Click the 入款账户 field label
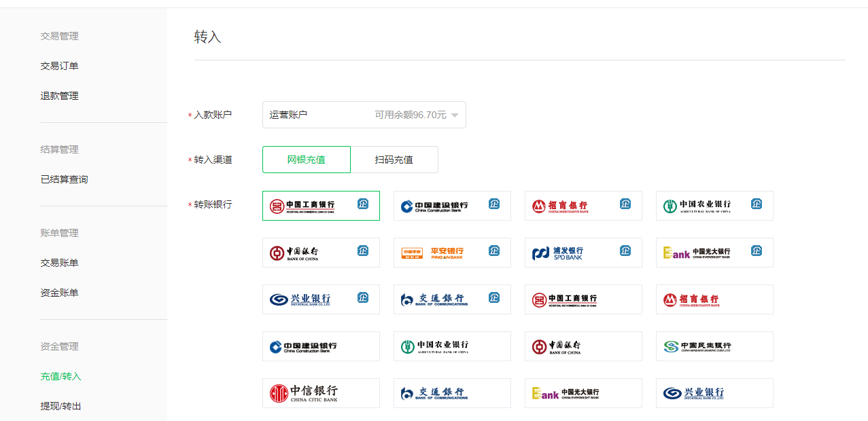The image size is (868, 421). pos(213,115)
